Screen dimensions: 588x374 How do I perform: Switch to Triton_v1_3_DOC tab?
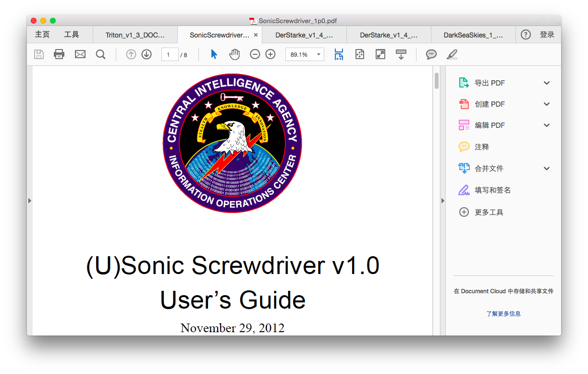pyautogui.click(x=135, y=35)
